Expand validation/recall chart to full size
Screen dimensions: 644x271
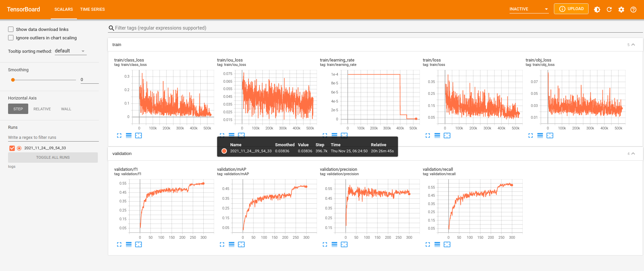[428, 244]
